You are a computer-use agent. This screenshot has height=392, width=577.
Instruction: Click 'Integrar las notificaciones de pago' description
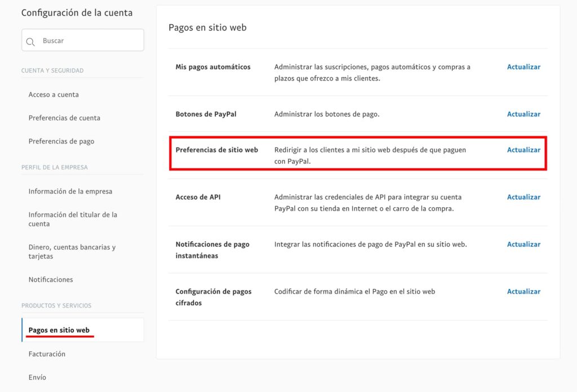371,244
